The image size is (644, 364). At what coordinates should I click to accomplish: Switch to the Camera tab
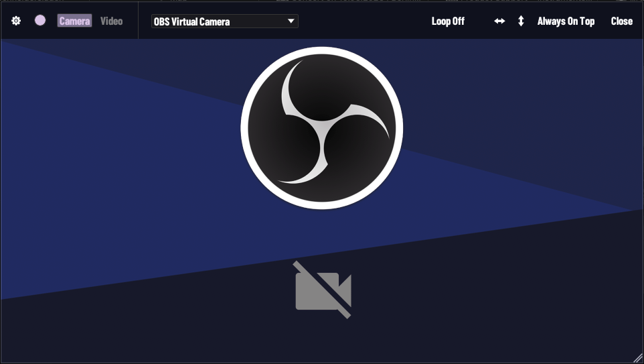tap(74, 21)
